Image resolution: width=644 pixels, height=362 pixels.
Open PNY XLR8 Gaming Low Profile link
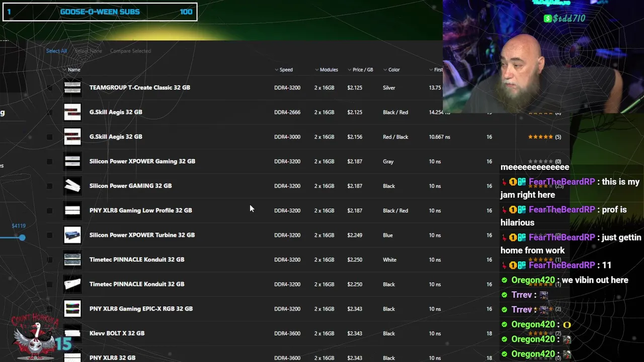[x=141, y=211]
